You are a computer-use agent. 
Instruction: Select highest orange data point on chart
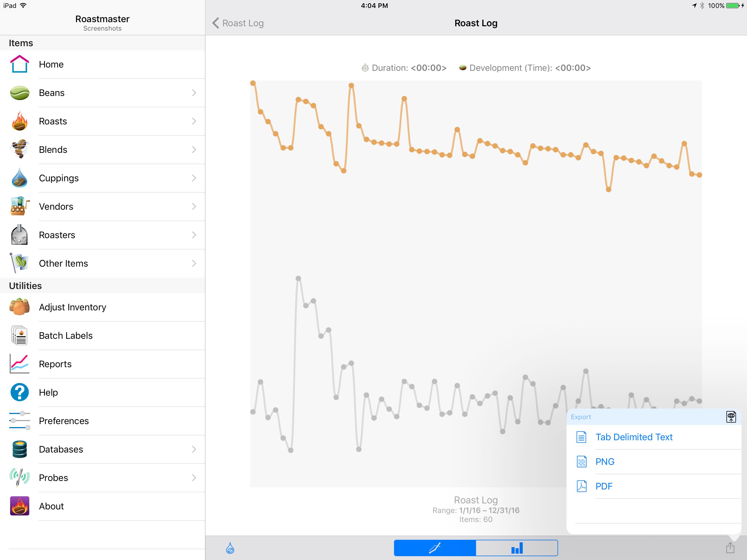click(253, 83)
